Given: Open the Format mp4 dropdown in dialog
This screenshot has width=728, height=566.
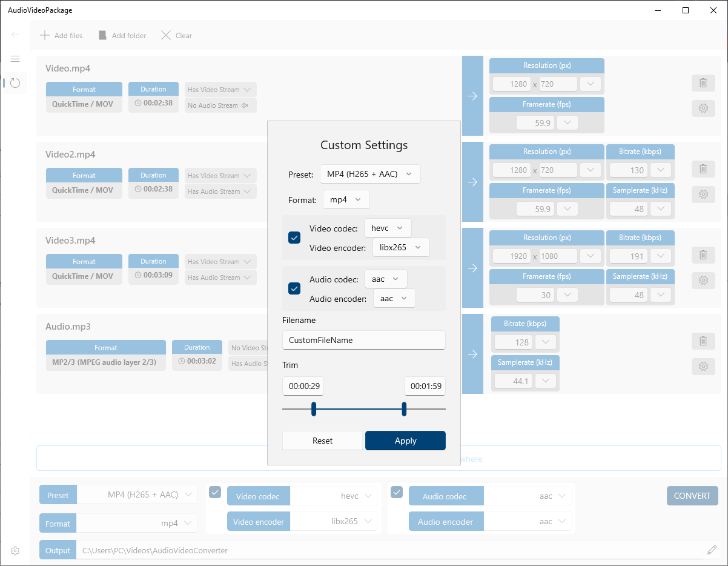Looking at the screenshot, I should pyautogui.click(x=346, y=199).
